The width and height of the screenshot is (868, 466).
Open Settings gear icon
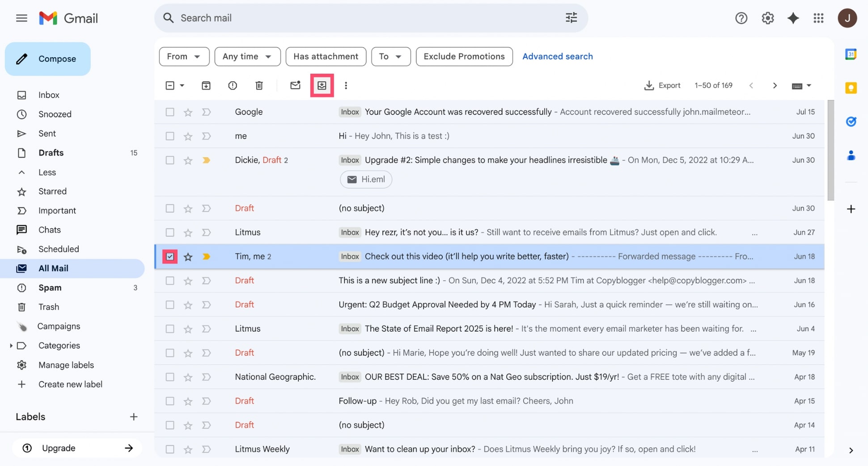click(767, 18)
